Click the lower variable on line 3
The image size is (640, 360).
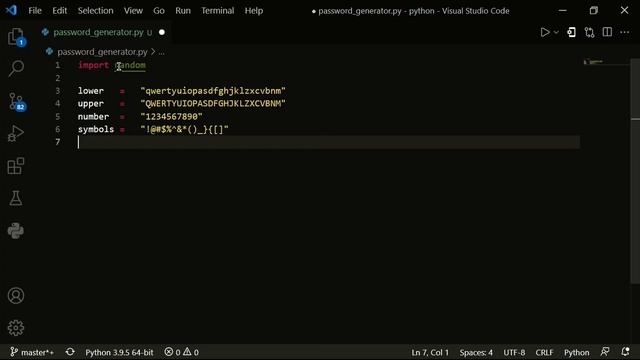coord(91,91)
